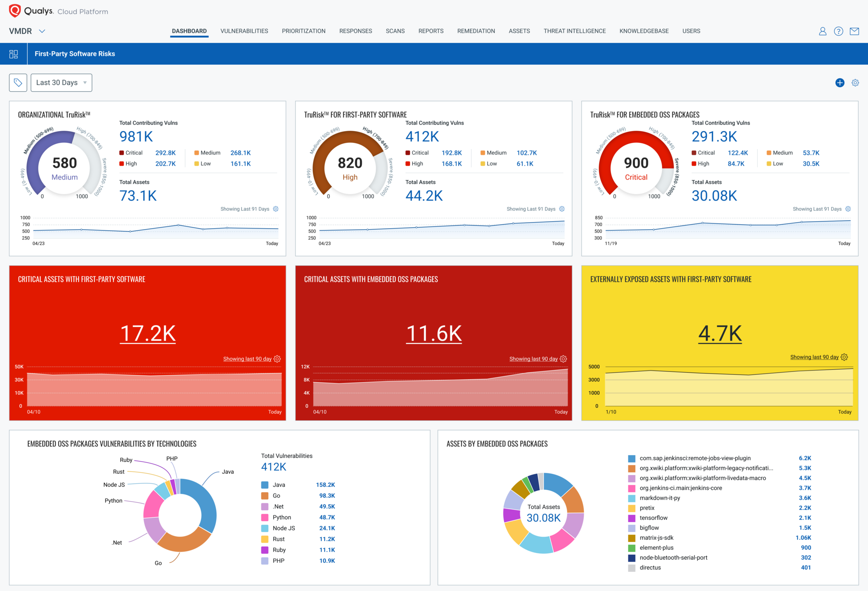This screenshot has height=591, width=868.
Task: Go to the Knowledgebase tab
Action: point(644,31)
